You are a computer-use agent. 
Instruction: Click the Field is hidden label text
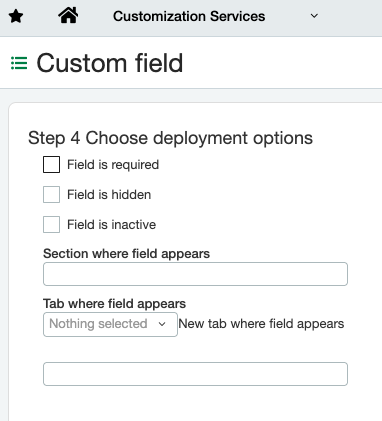click(109, 194)
